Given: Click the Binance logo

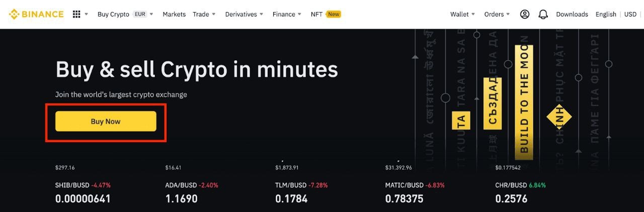Looking at the screenshot, I should coord(36,14).
